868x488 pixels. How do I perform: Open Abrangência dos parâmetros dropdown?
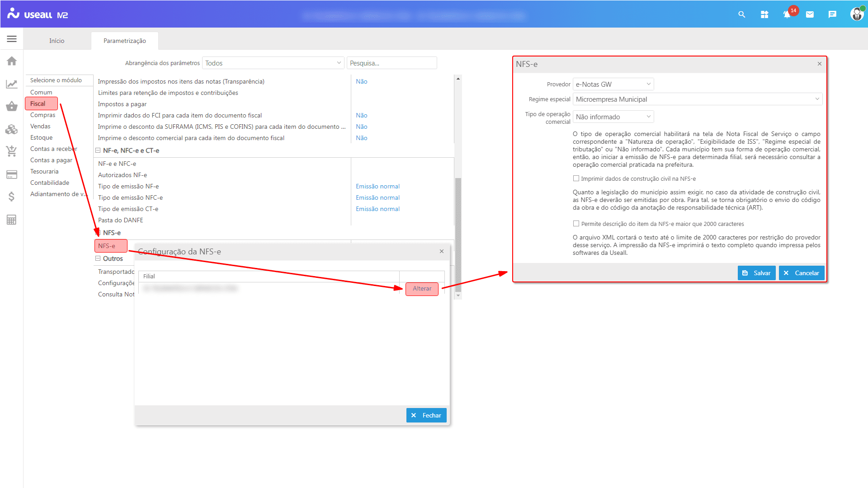click(273, 63)
